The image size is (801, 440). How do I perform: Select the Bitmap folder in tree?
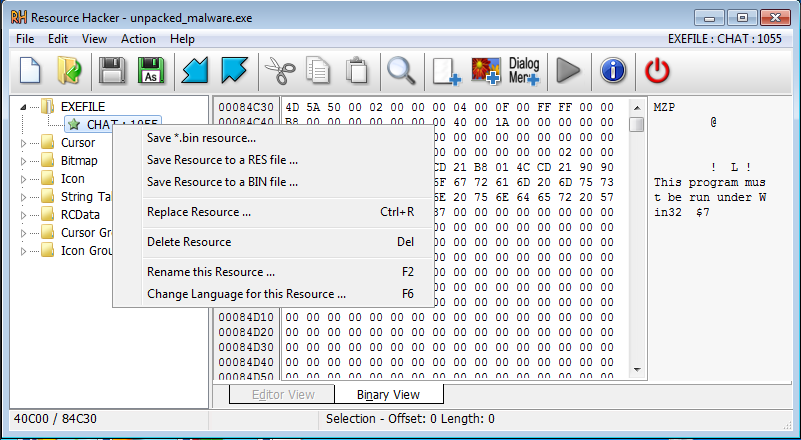(79, 160)
